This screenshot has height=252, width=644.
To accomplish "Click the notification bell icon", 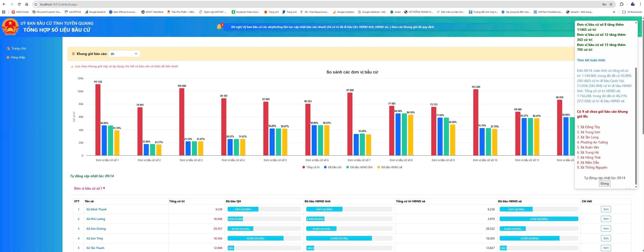I will point(219,27).
